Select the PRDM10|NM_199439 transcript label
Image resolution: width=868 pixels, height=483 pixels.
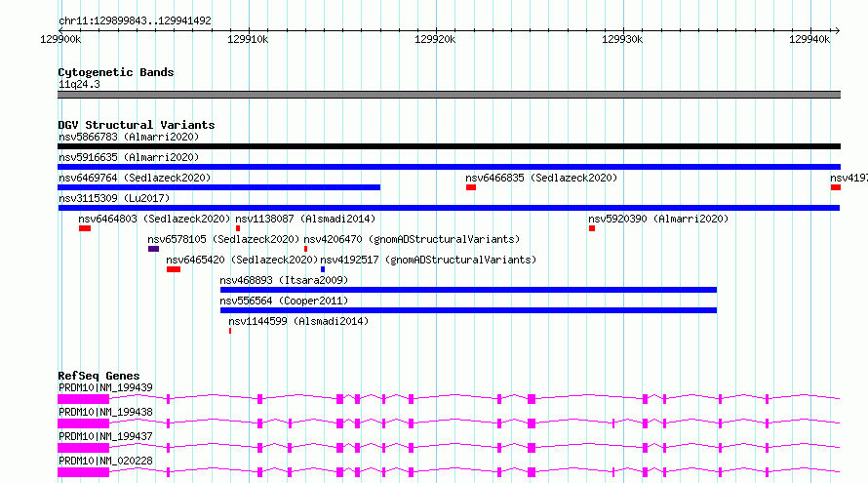105,387
